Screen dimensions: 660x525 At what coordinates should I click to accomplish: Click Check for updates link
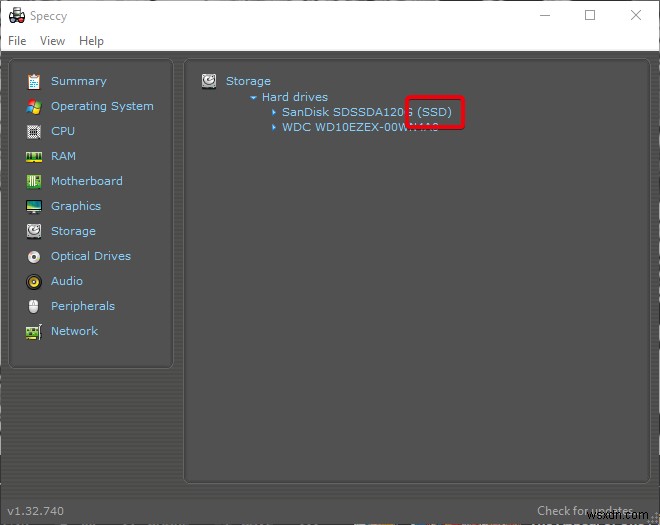click(585, 511)
